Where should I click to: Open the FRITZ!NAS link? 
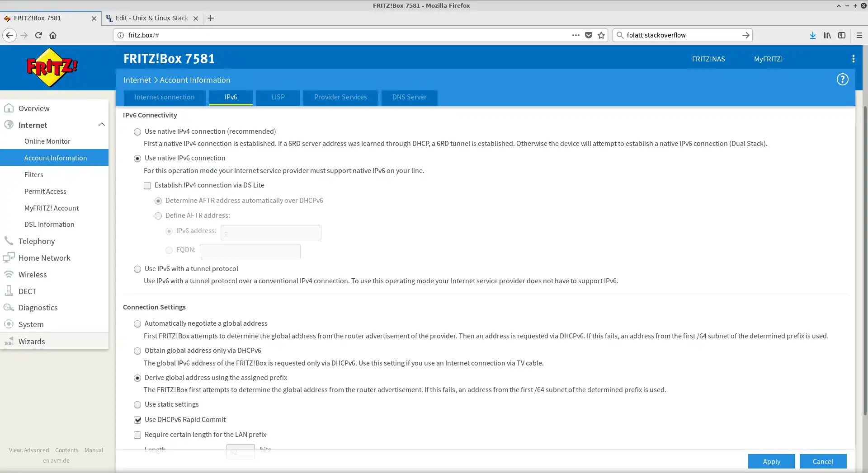pyautogui.click(x=708, y=59)
